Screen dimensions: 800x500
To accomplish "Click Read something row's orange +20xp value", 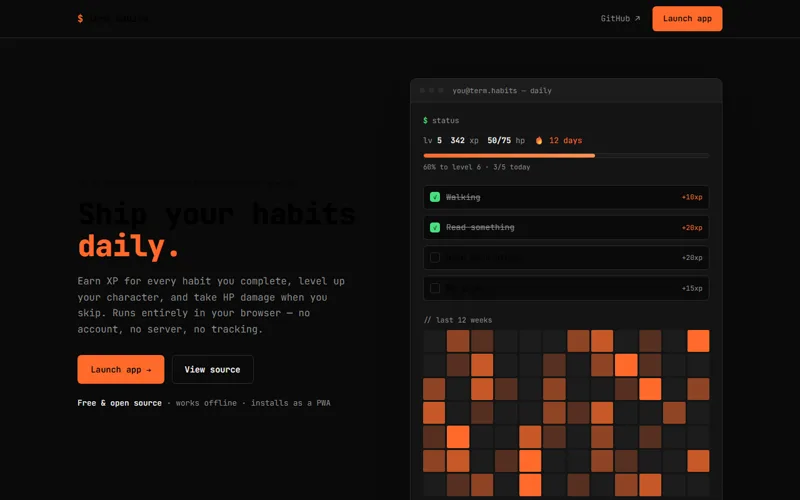I will (692, 228).
